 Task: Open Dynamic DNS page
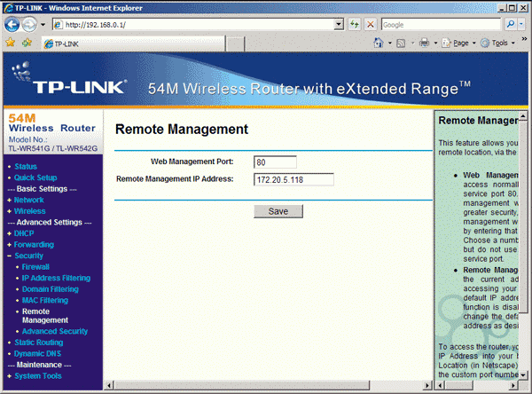point(37,354)
